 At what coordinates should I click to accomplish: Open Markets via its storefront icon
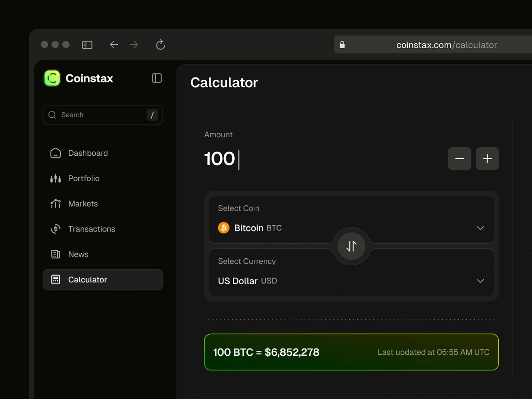pos(55,203)
